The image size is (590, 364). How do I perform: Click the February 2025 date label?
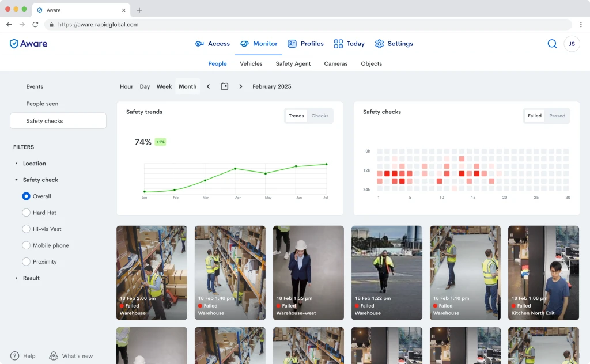pyautogui.click(x=272, y=86)
